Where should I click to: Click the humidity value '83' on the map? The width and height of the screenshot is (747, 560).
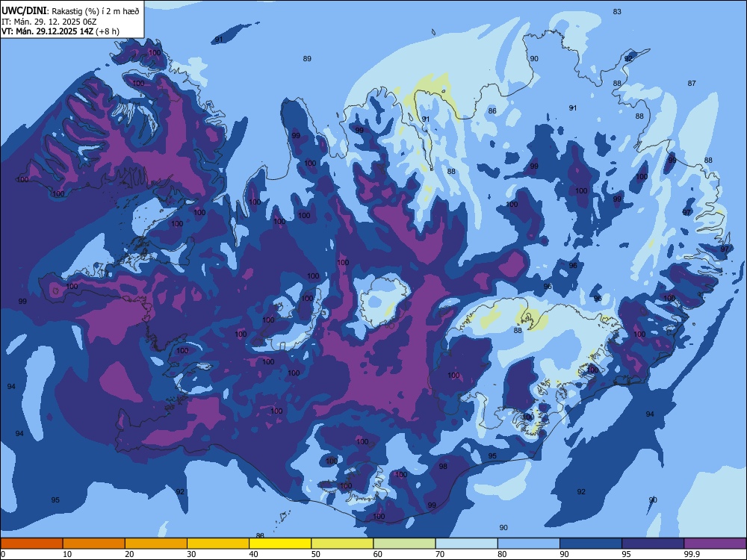pyautogui.click(x=617, y=11)
